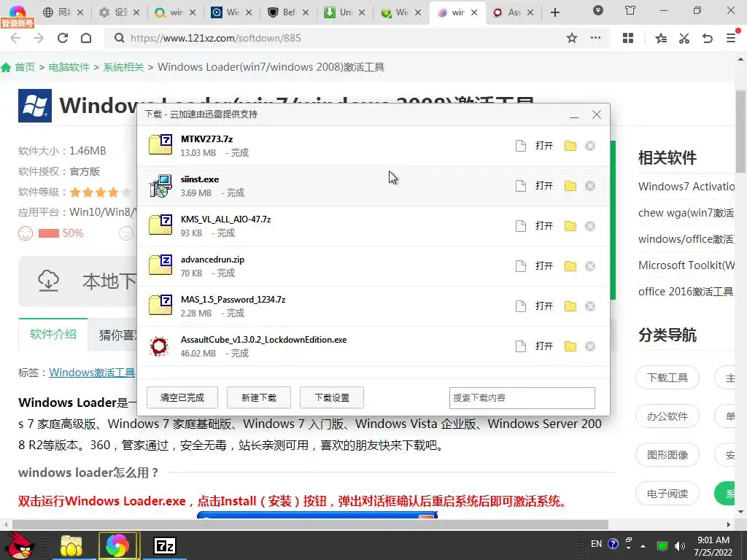Switch to the settings gear tab
The width and height of the screenshot is (747, 560).
(x=120, y=12)
